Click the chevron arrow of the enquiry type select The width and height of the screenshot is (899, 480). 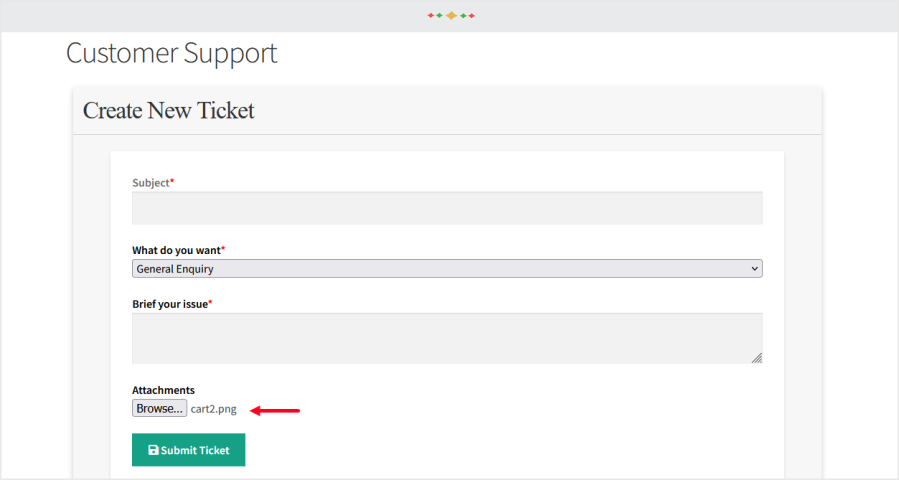pyautogui.click(x=754, y=269)
